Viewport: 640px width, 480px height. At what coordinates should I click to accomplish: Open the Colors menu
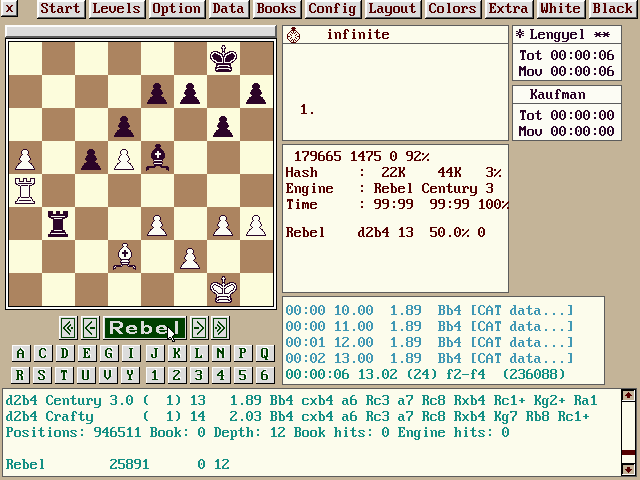point(452,9)
